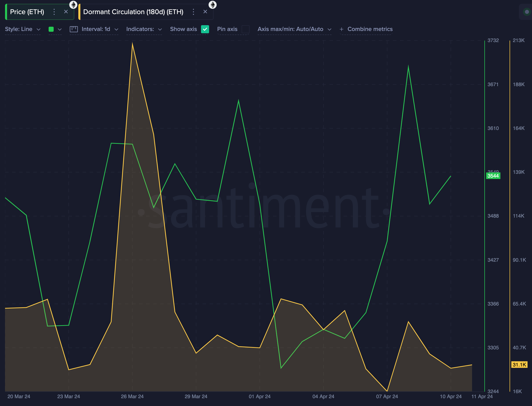Click Ethereum logo on Price tab
The width and height of the screenshot is (532, 406).
pyautogui.click(x=73, y=5)
